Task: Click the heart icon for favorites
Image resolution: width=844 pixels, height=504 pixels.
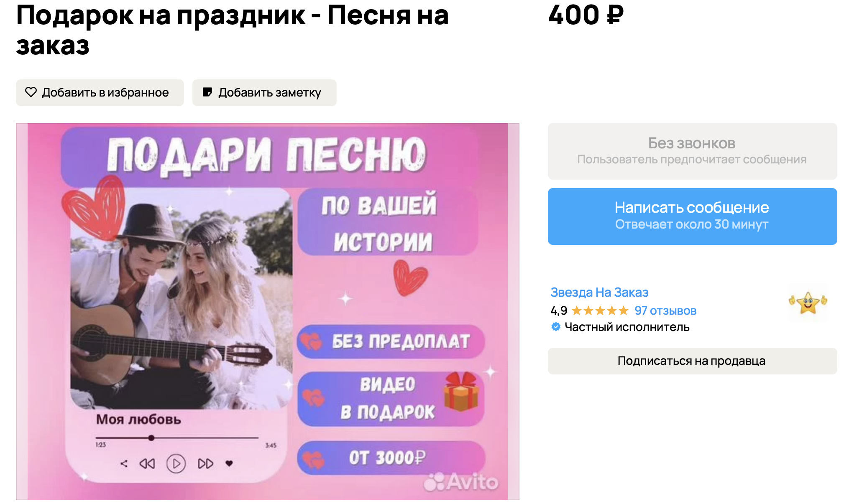Action: coord(31,92)
